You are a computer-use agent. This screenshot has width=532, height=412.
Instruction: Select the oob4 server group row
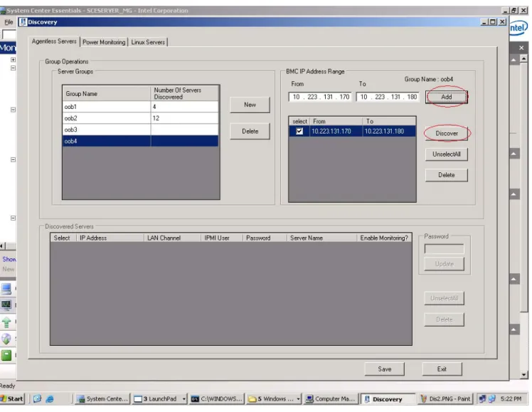pos(140,141)
